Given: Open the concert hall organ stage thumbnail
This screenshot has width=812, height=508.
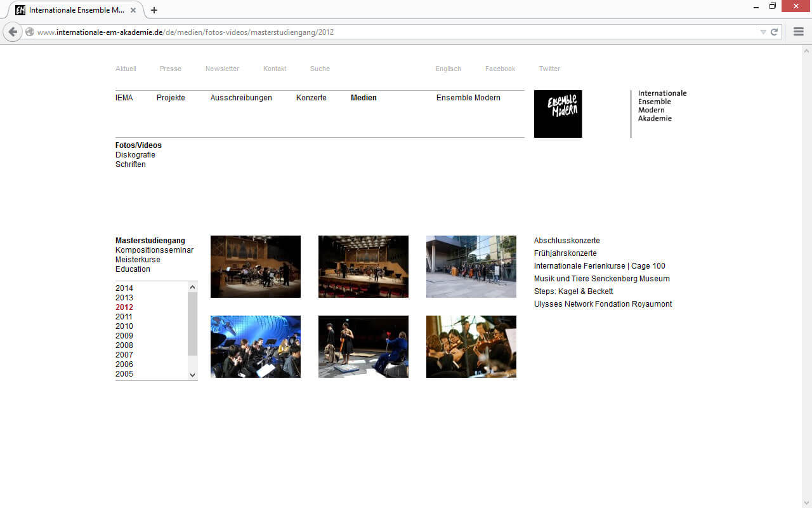Looking at the screenshot, I should coord(256,267).
